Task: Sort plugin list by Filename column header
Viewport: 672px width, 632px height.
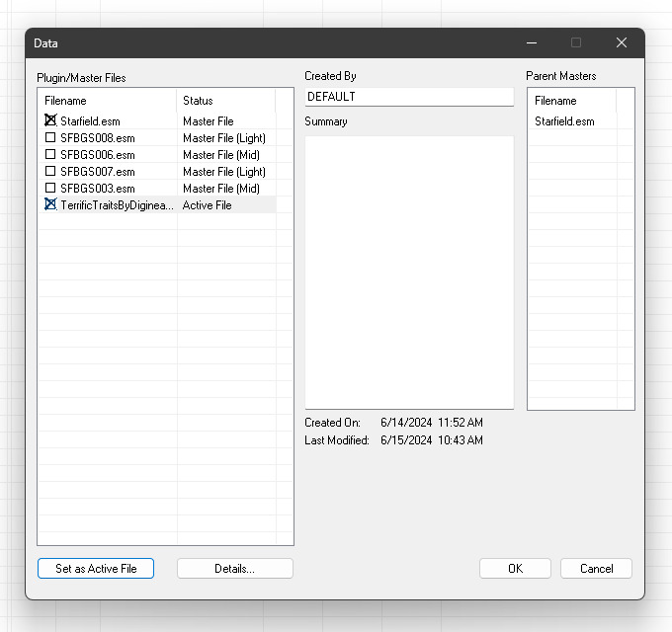Action: point(107,101)
